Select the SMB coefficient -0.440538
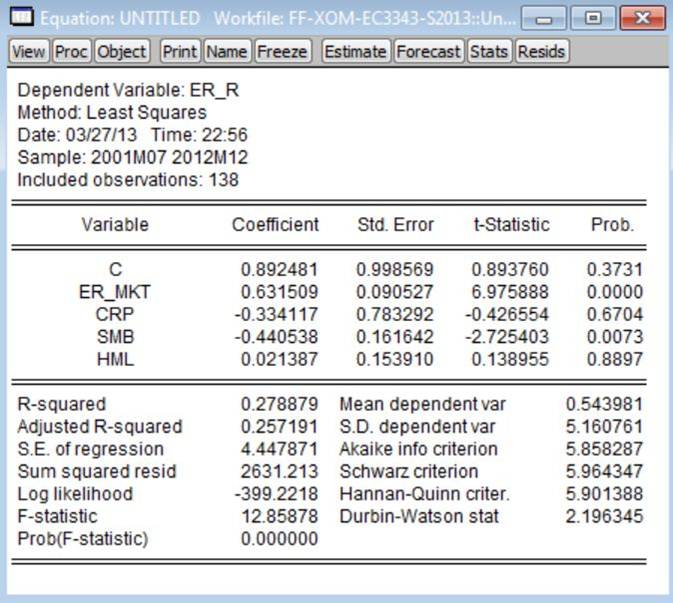 pos(276,336)
